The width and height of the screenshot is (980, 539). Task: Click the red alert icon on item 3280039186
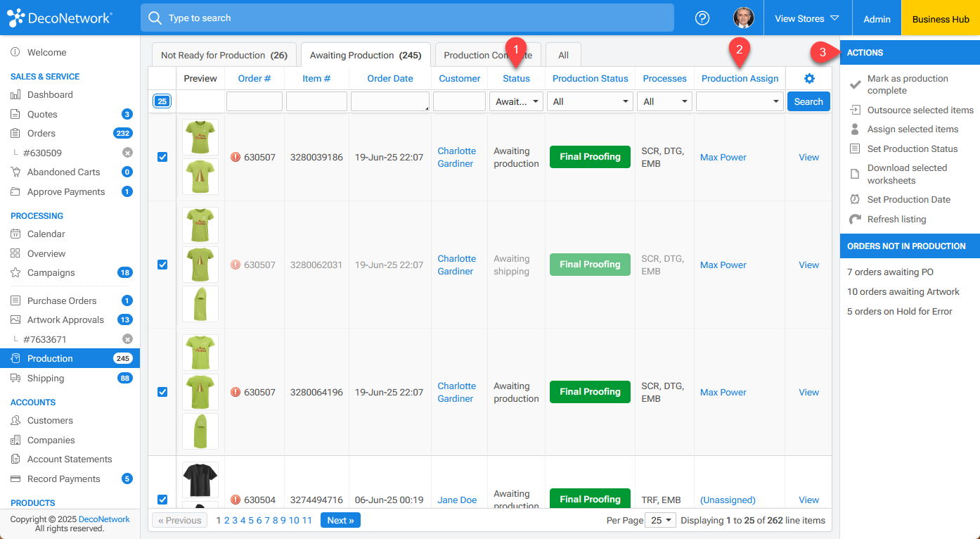point(236,158)
